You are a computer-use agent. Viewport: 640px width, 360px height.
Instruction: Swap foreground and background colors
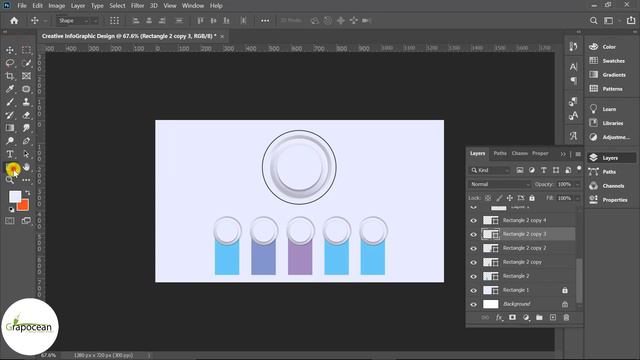27,193
